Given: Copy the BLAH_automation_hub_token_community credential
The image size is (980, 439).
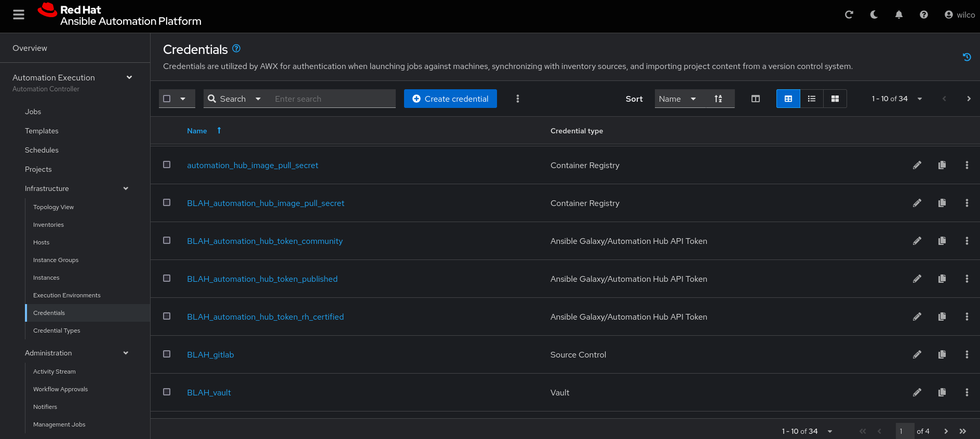Looking at the screenshot, I should click(942, 241).
